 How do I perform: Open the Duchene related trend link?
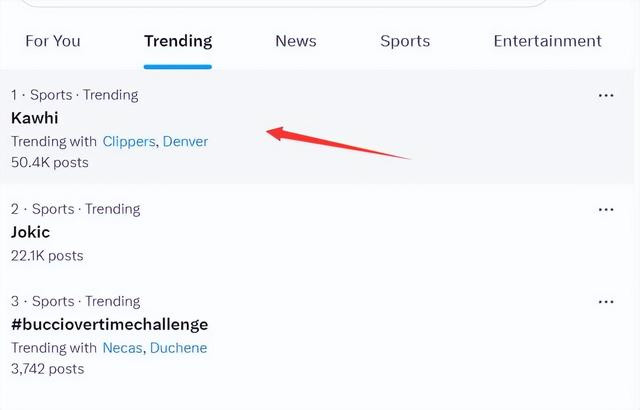(178, 348)
